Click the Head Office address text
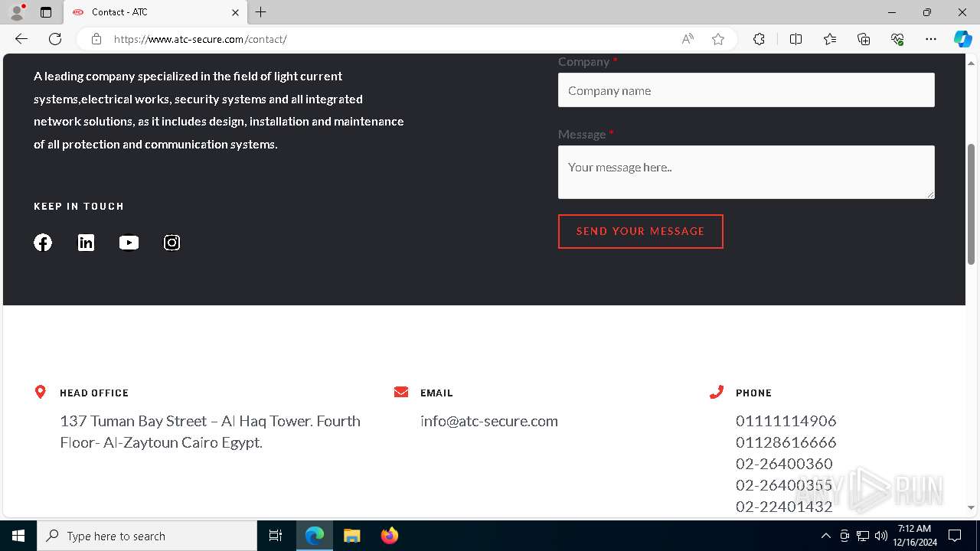The image size is (980, 551). point(211,432)
